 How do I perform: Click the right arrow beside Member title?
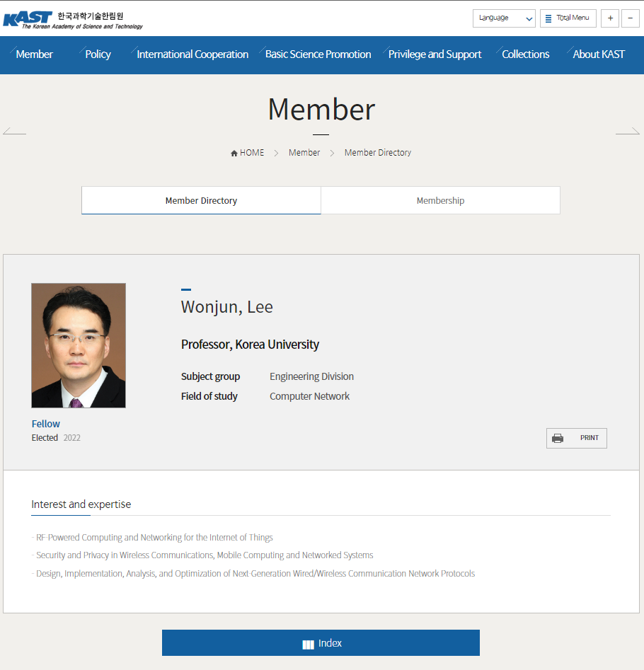tap(628, 131)
